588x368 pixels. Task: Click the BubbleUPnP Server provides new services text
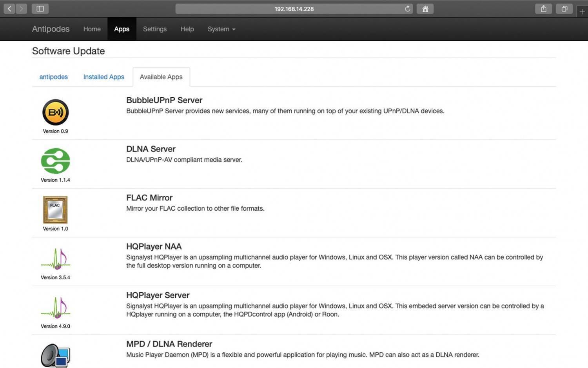[x=285, y=111]
